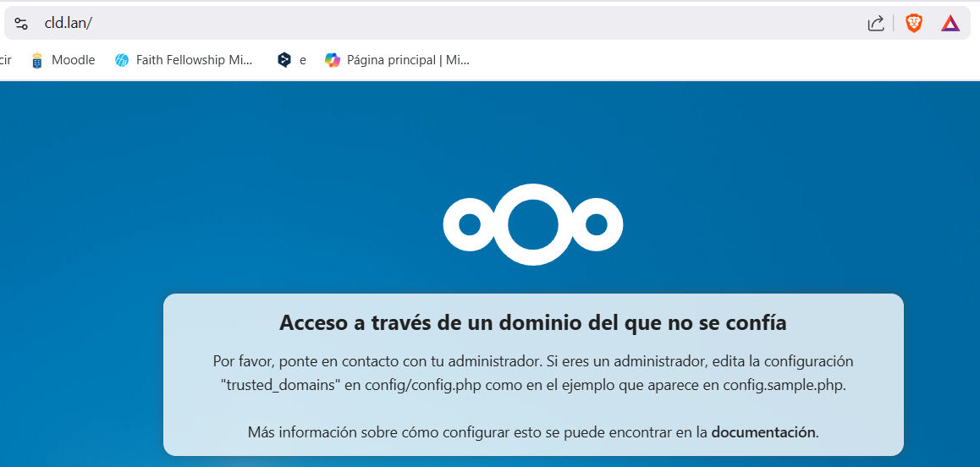Click the "trusted_domains" text
The height and width of the screenshot is (467, 980).
click(x=280, y=386)
